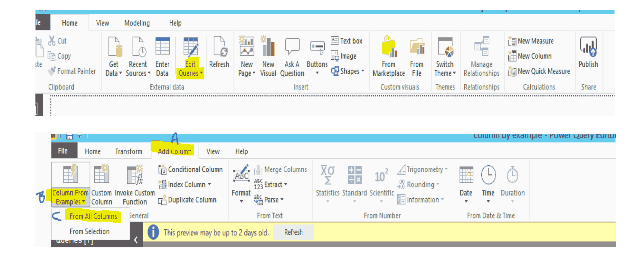This screenshot has height=258, width=644.
Task: Expand the Parse dropdown
Action: pyautogui.click(x=282, y=200)
